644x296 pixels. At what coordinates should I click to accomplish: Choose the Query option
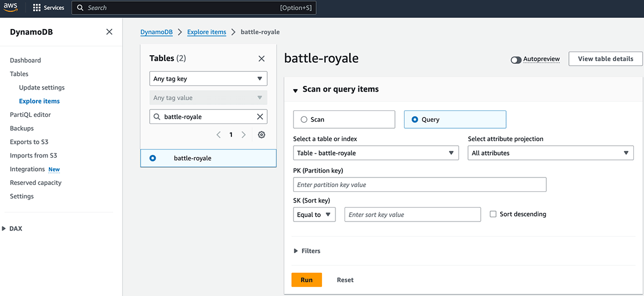tap(455, 120)
